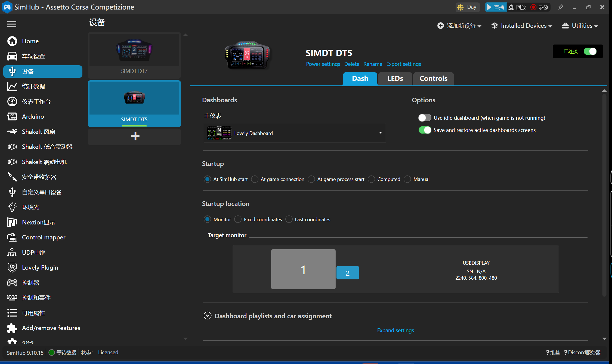Click the device list scroll-up arrow
Image resolution: width=612 pixels, height=364 pixels.
tap(186, 35)
